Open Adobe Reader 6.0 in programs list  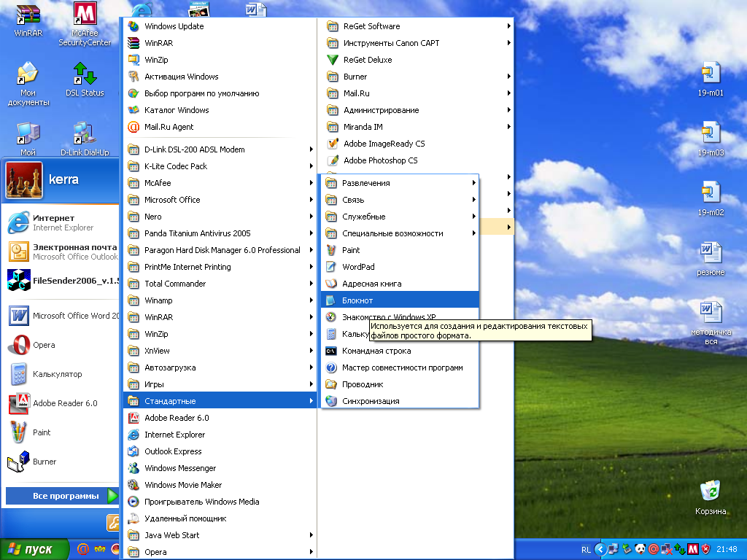coord(220,418)
